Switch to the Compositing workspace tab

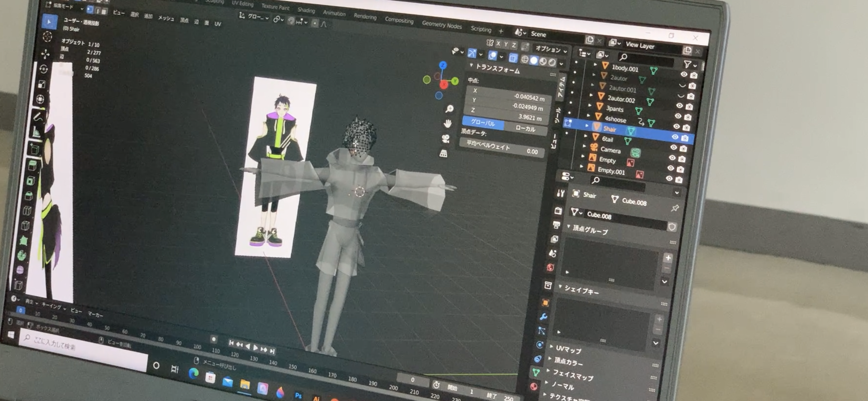(399, 20)
